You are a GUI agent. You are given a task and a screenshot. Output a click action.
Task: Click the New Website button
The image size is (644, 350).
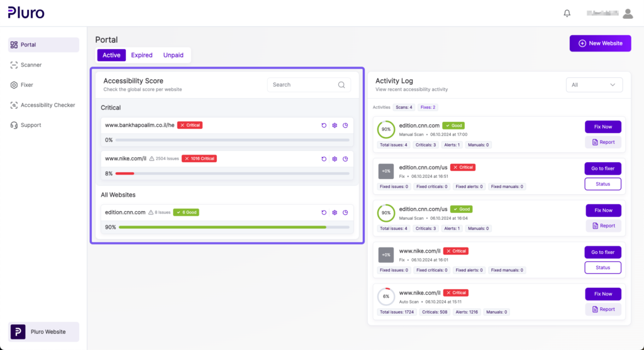(600, 43)
